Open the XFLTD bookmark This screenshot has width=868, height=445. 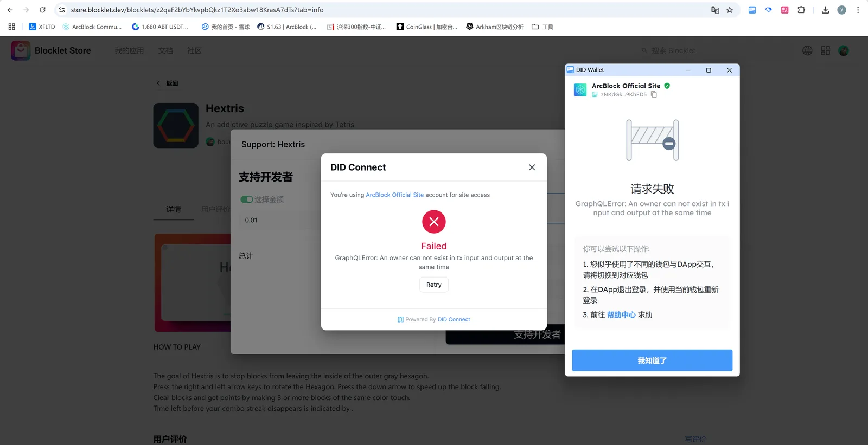coord(42,27)
